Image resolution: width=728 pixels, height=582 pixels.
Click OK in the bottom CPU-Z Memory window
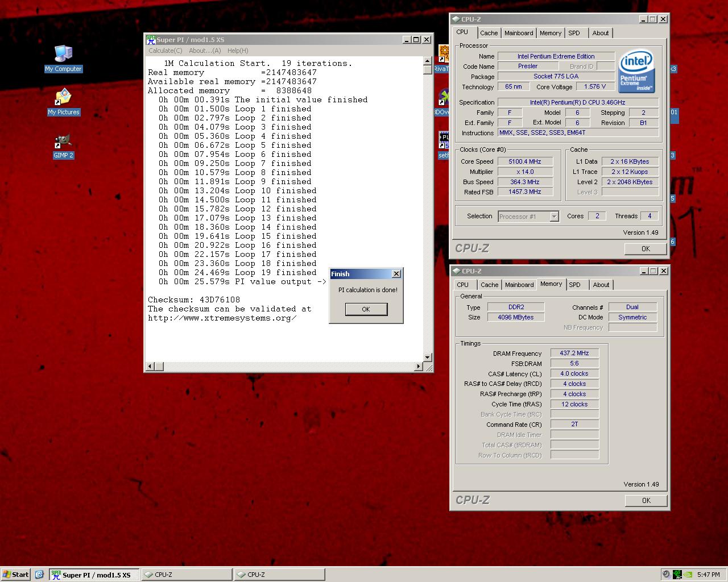646,500
